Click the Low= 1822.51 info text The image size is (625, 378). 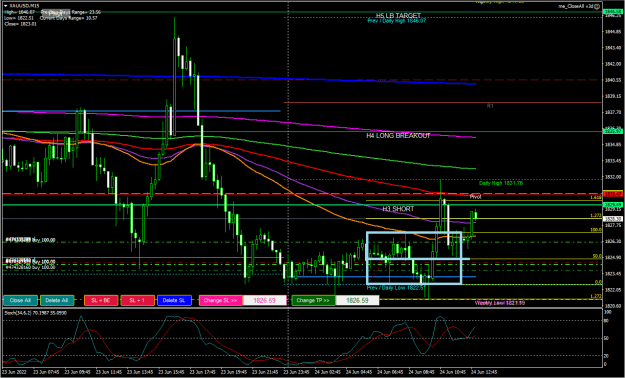[x=20, y=18]
